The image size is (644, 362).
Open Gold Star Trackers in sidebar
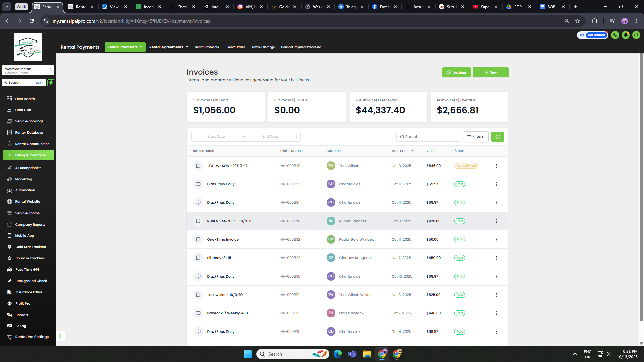(30, 247)
